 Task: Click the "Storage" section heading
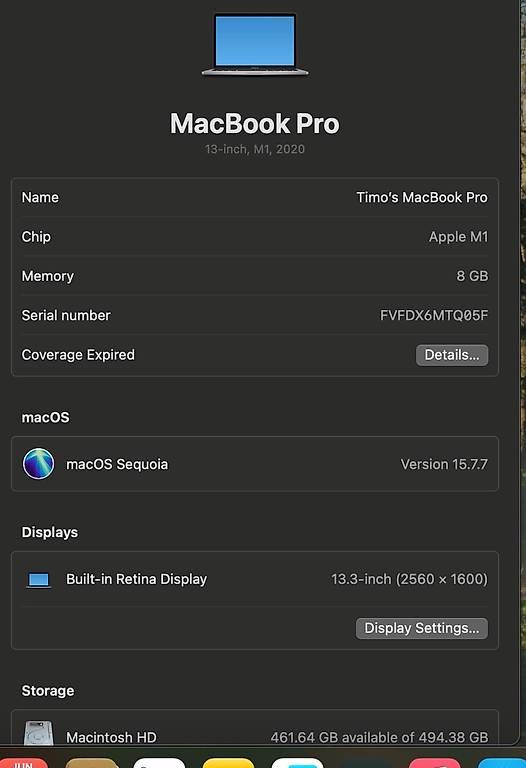pyautogui.click(x=48, y=691)
